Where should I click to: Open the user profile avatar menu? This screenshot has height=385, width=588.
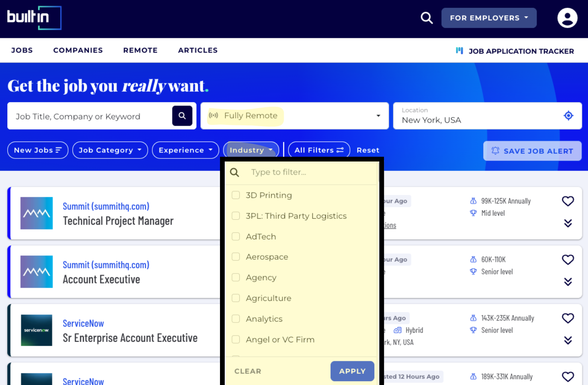(x=567, y=18)
